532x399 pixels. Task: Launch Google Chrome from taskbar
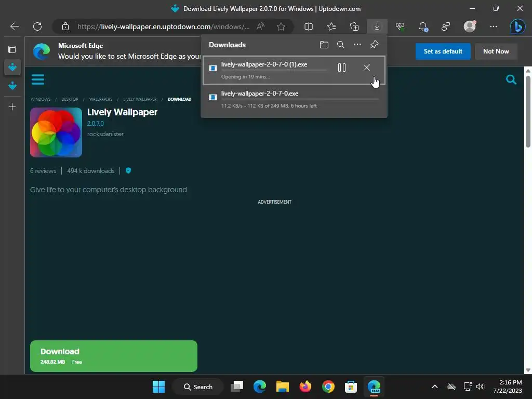coord(328,387)
